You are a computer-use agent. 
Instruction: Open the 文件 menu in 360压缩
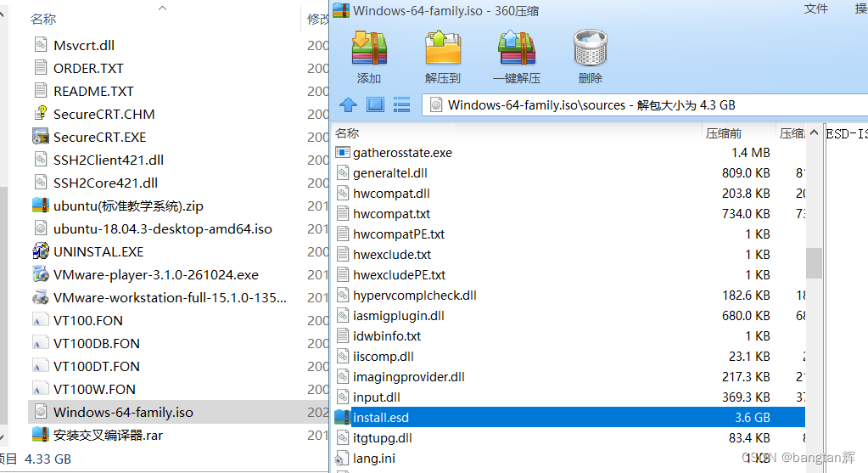tap(816, 8)
